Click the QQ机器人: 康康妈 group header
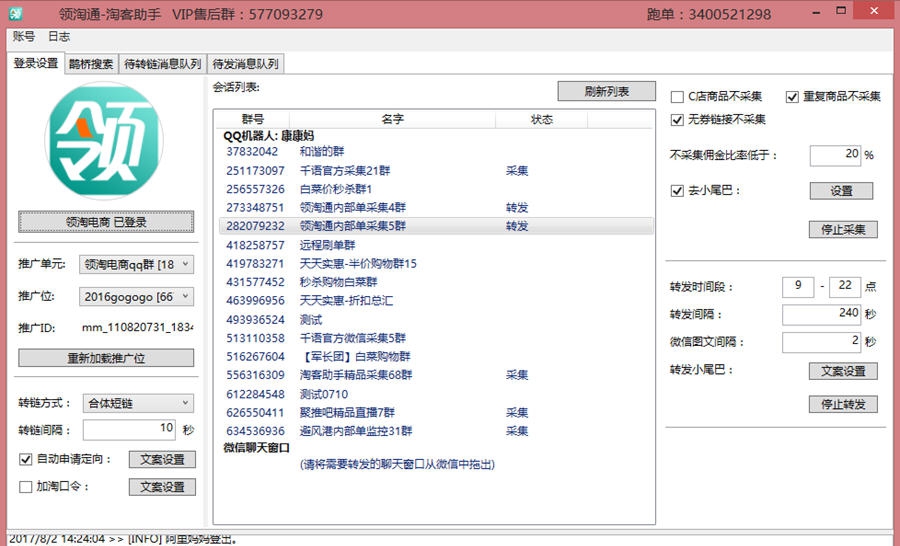Image resolution: width=900 pixels, height=546 pixels. [x=269, y=135]
